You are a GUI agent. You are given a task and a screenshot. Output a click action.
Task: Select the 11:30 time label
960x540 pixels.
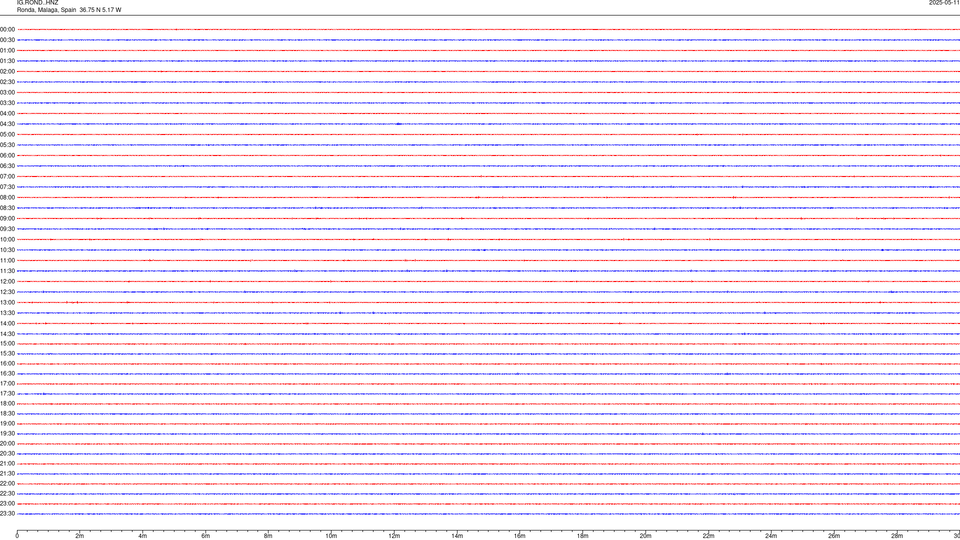pyautogui.click(x=7, y=271)
